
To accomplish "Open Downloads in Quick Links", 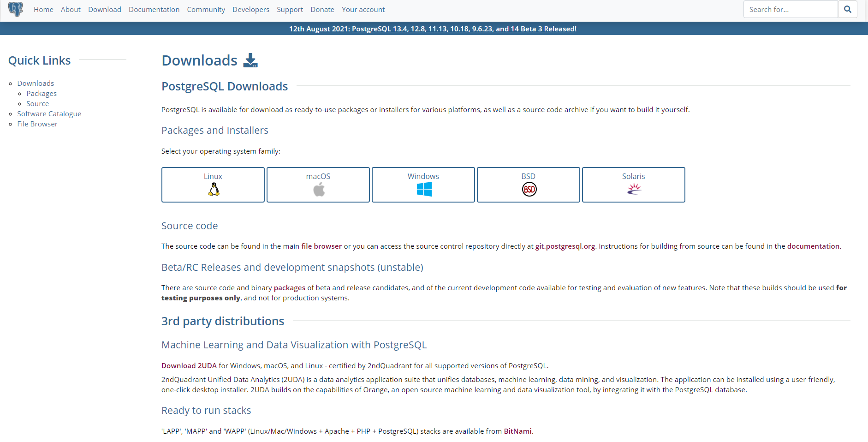I will point(36,84).
